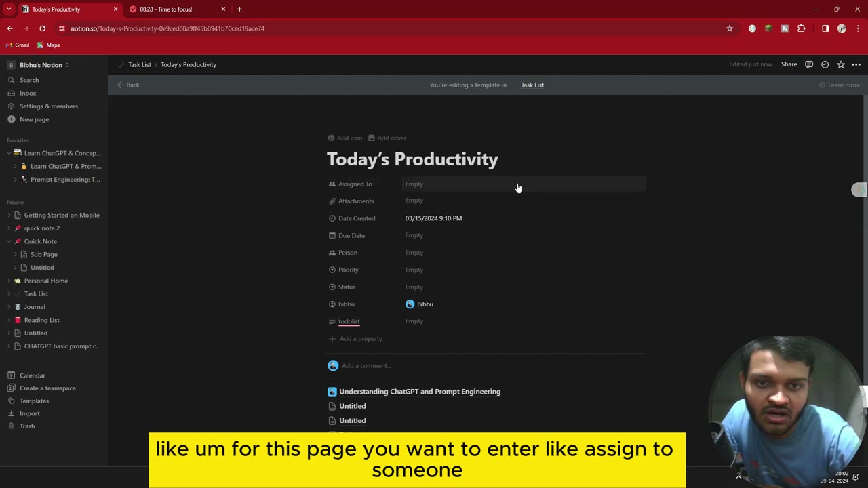The width and height of the screenshot is (868, 488).
Task: Expand the Personal Home page
Action: (9, 281)
